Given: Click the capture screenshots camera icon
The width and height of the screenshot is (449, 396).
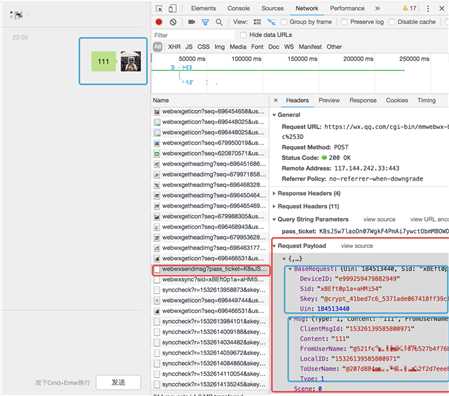Looking at the screenshot, I should click(191, 22).
